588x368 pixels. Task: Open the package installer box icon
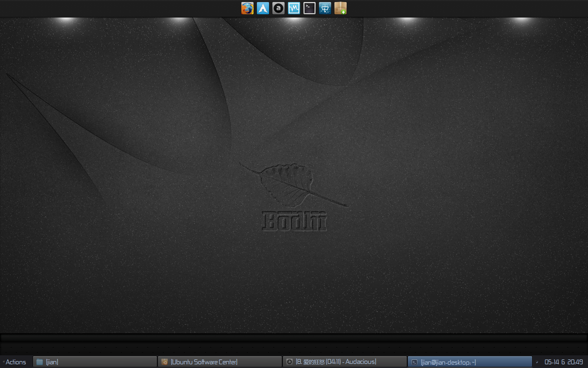click(x=341, y=8)
